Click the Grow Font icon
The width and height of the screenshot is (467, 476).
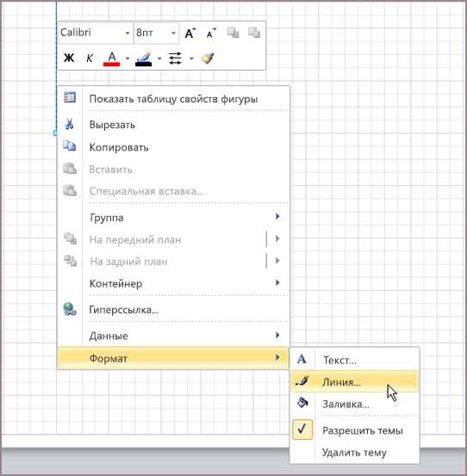pos(190,33)
